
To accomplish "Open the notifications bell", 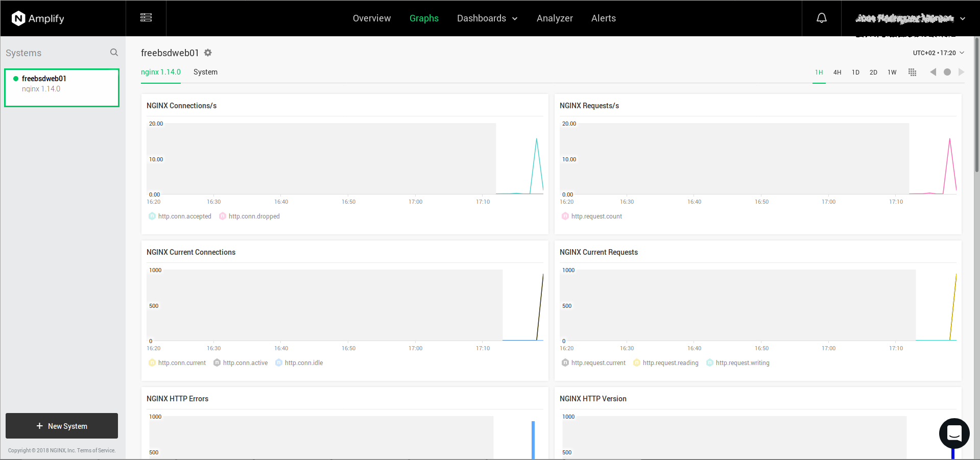I will 821,18.
